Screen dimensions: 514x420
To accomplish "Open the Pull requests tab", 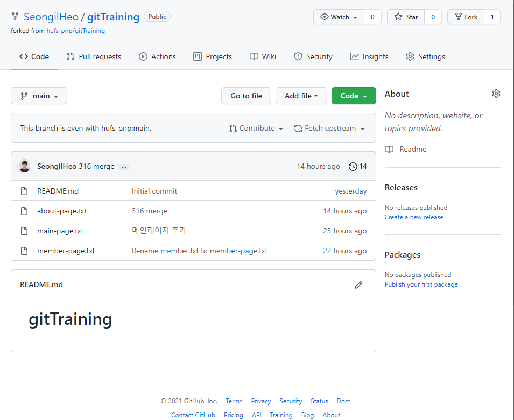I will pyautogui.click(x=94, y=56).
